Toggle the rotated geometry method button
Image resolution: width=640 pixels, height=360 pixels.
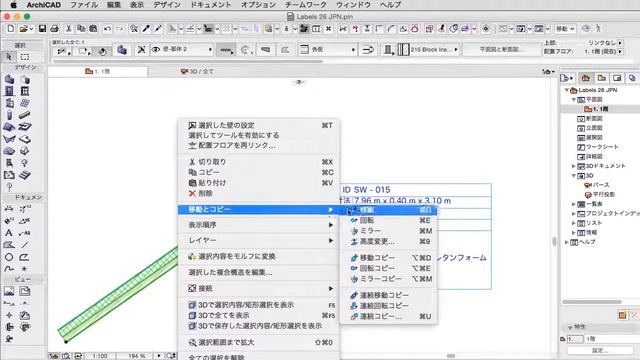102,51
